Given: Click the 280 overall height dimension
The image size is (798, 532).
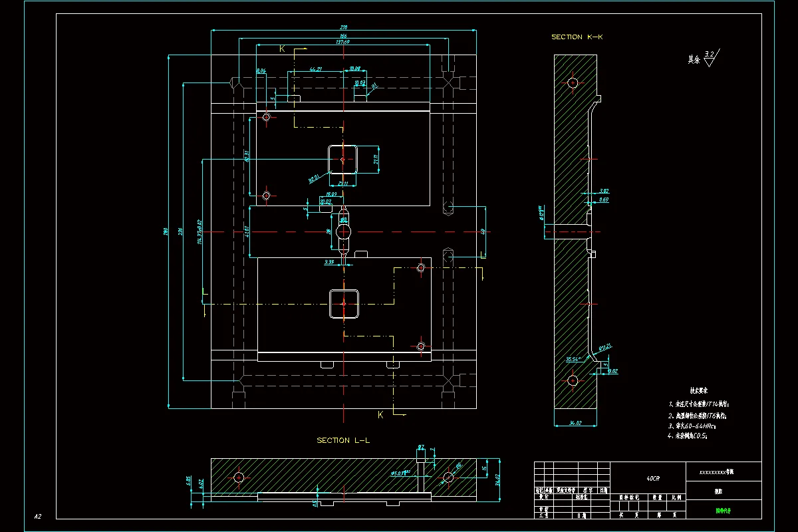Looking at the screenshot, I should coord(165,231).
